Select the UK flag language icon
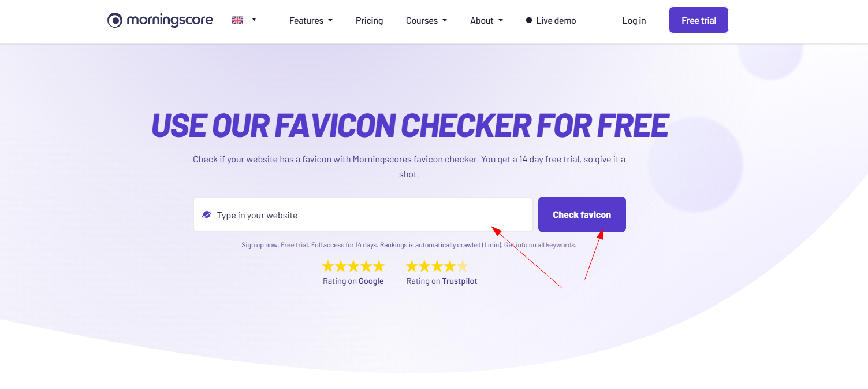Image resolution: width=868 pixels, height=389 pixels. point(237,19)
